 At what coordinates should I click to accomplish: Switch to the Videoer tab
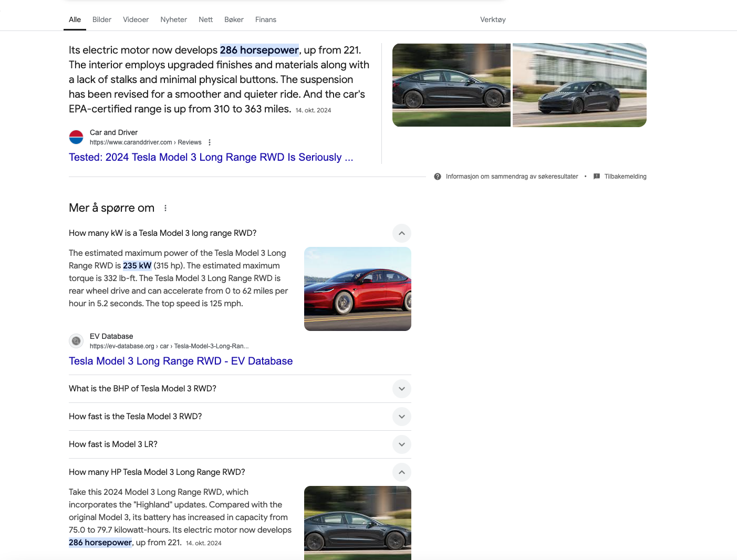(136, 19)
